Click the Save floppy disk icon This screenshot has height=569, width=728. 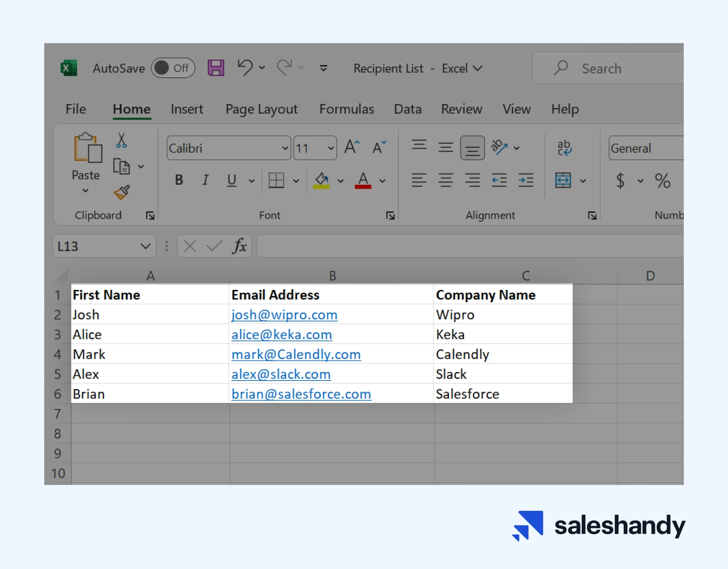pyautogui.click(x=216, y=68)
